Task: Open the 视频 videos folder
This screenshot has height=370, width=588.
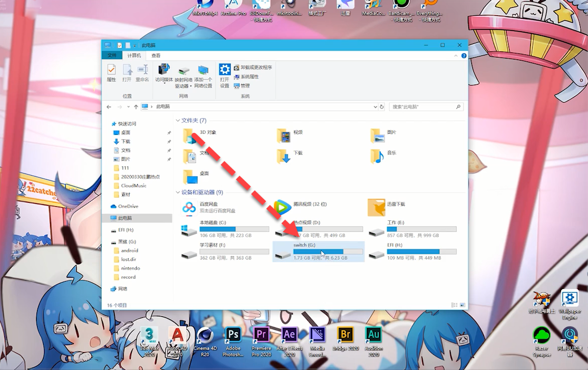Action: pyautogui.click(x=290, y=135)
